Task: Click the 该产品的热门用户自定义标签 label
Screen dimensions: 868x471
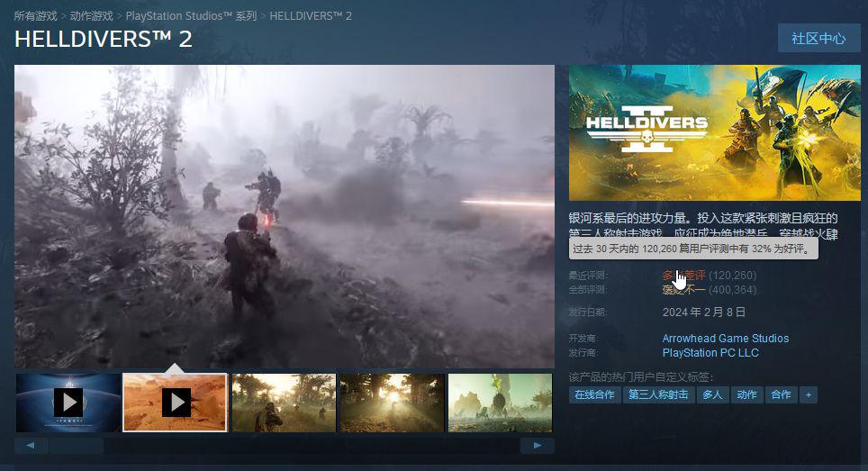Action: (x=641, y=377)
